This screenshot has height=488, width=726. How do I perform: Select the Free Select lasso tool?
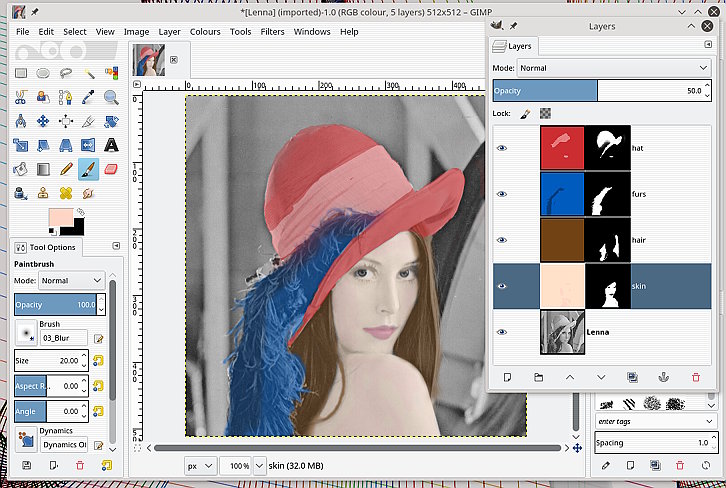coord(66,73)
